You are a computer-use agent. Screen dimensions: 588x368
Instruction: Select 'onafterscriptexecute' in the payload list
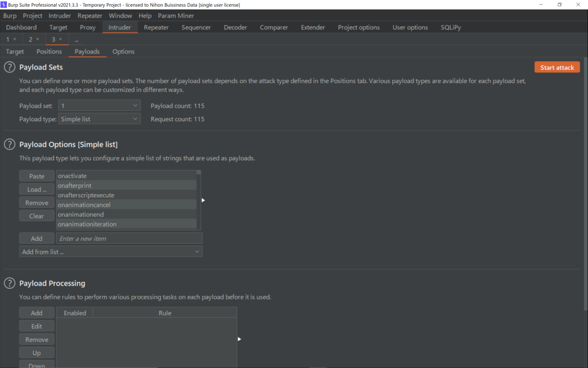tap(126, 195)
